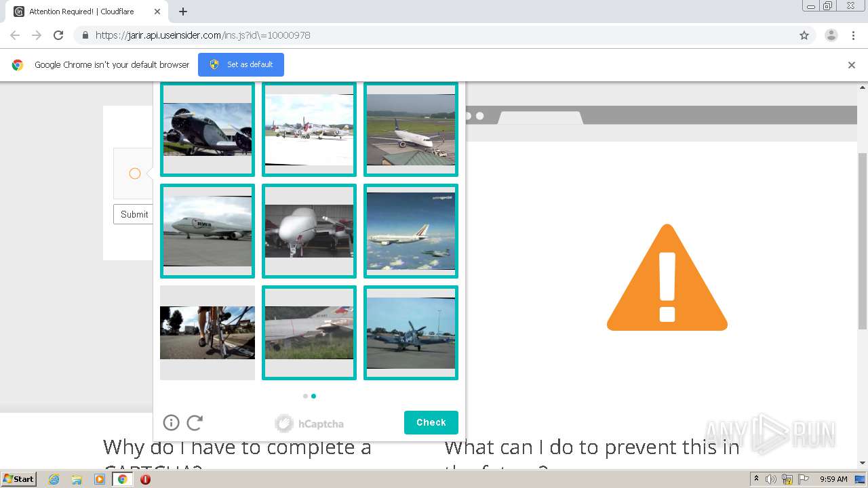Dismiss the default browser bar

[852, 65]
